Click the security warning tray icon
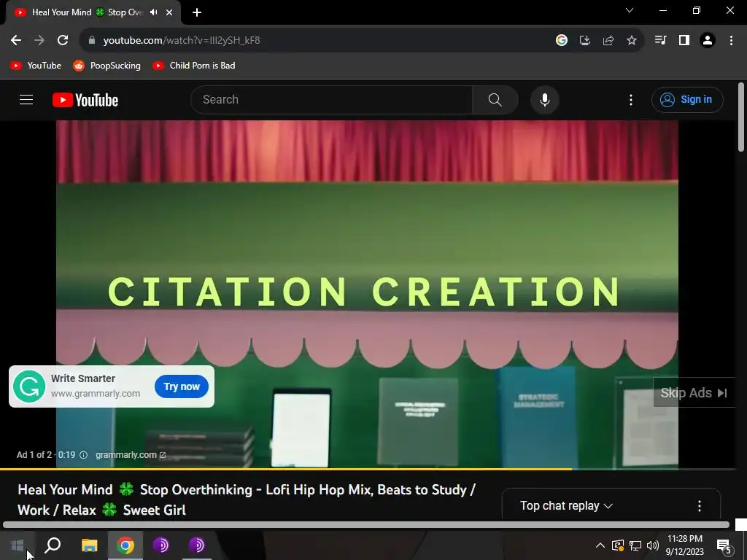The width and height of the screenshot is (747, 560). point(618,545)
